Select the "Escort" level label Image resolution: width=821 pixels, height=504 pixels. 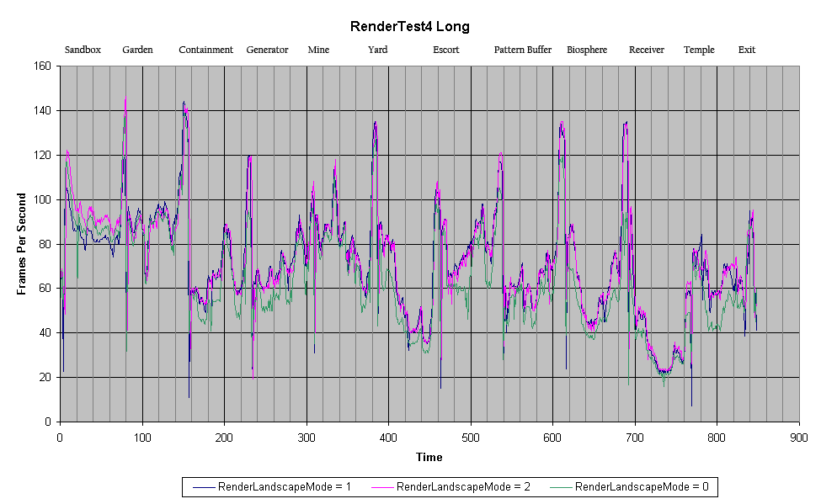(446, 50)
